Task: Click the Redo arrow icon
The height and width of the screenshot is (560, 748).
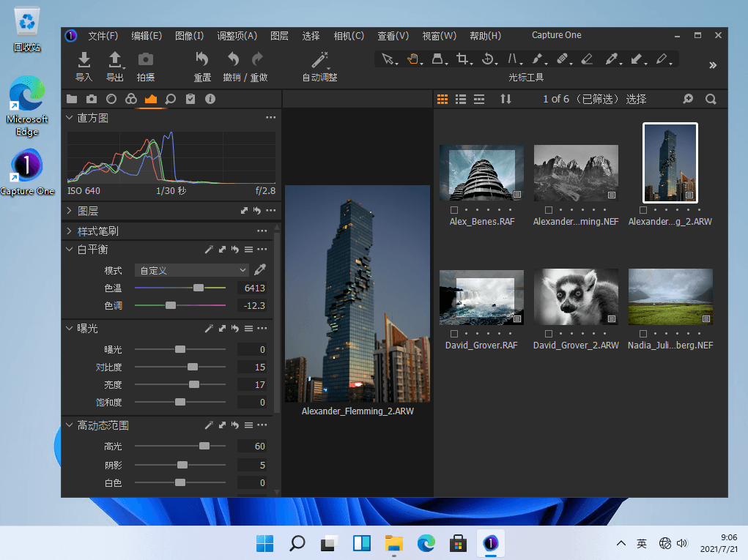Action: tap(258, 59)
